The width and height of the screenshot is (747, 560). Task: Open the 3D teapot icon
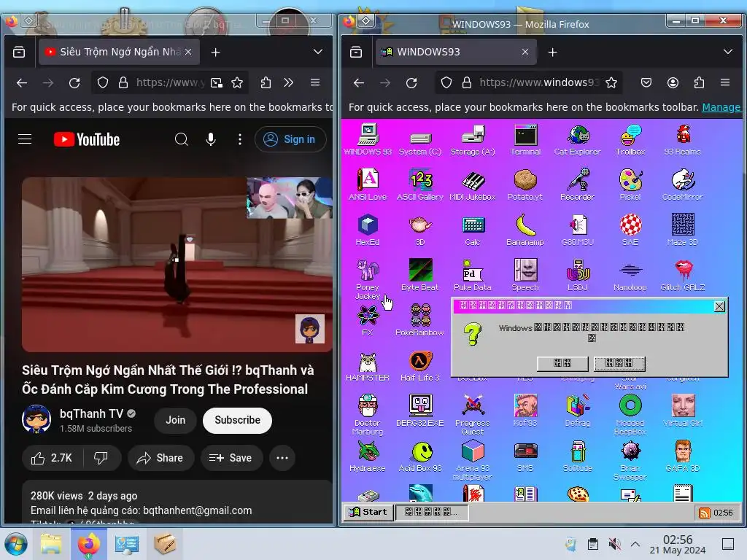(420, 230)
